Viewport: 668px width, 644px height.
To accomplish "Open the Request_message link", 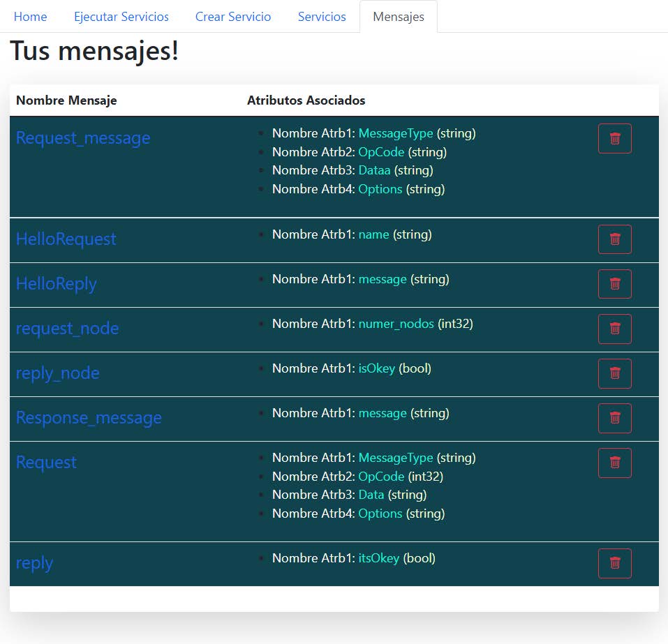I will click(x=83, y=138).
